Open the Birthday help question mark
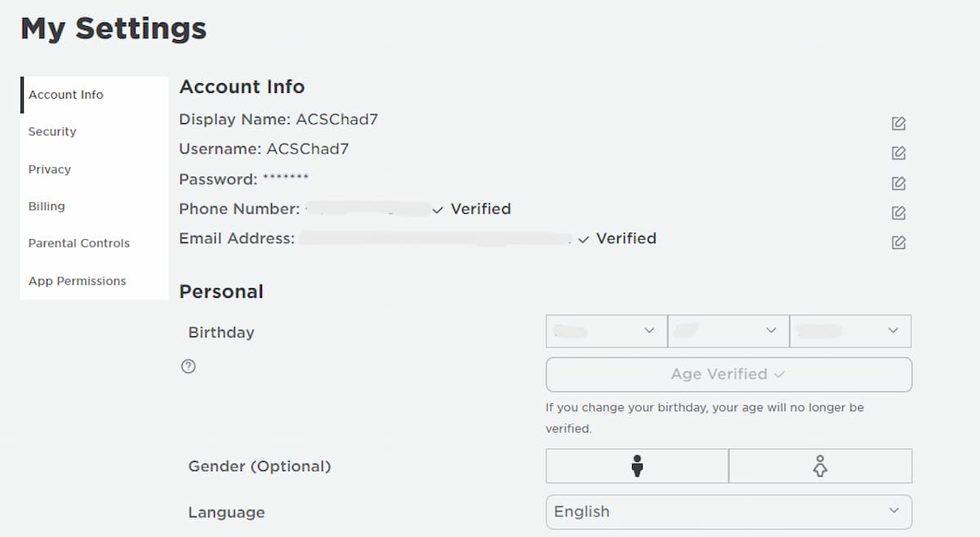The height and width of the screenshot is (537, 980). (x=188, y=366)
